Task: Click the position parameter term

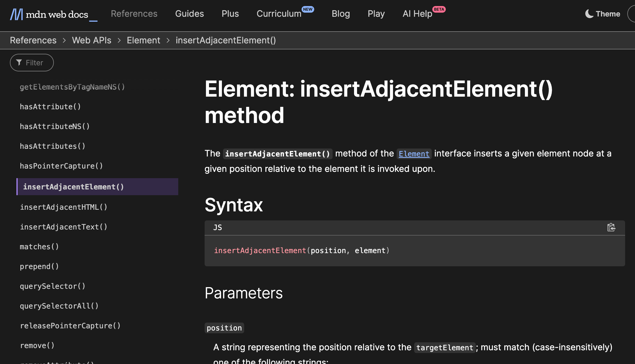Action: (x=224, y=328)
